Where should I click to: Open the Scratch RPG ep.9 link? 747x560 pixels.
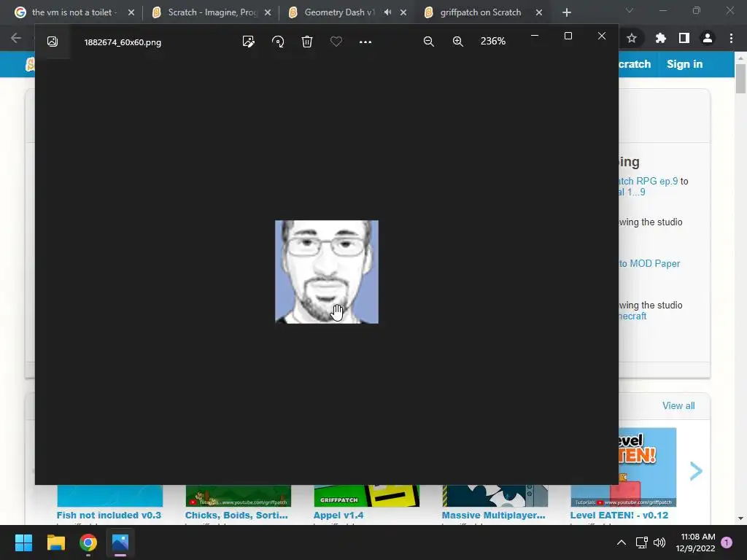[x=648, y=181]
